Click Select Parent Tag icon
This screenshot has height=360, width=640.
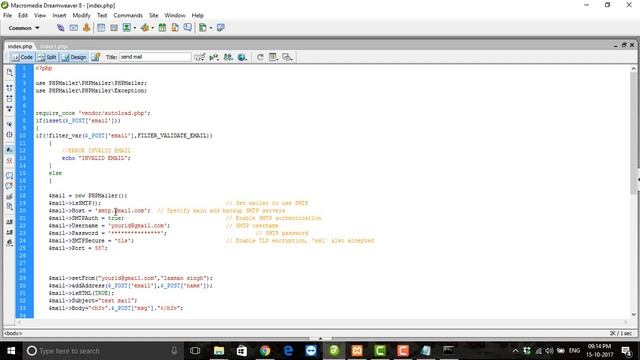click(x=9, y=124)
